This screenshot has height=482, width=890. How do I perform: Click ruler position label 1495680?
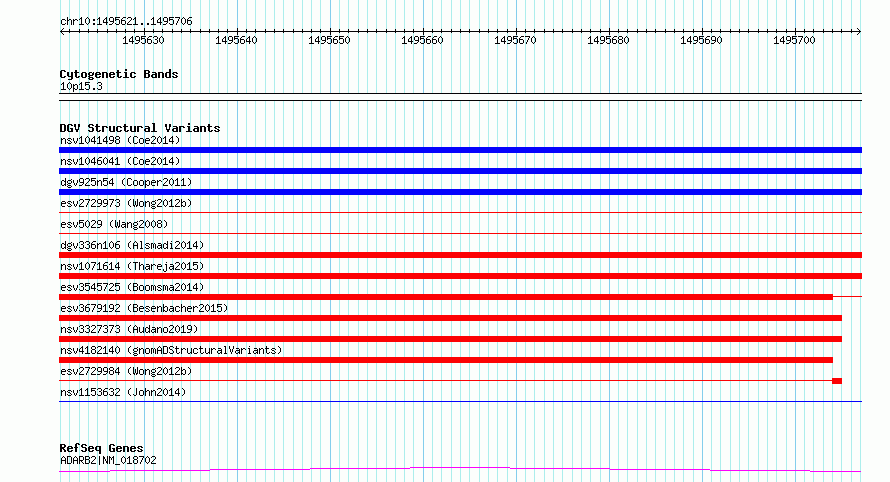(x=608, y=40)
